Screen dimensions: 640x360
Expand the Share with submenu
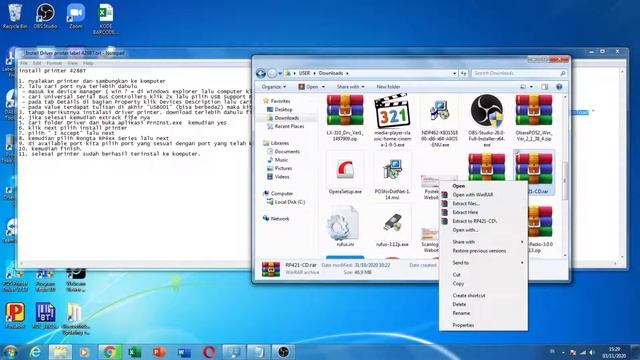click(483, 242)
